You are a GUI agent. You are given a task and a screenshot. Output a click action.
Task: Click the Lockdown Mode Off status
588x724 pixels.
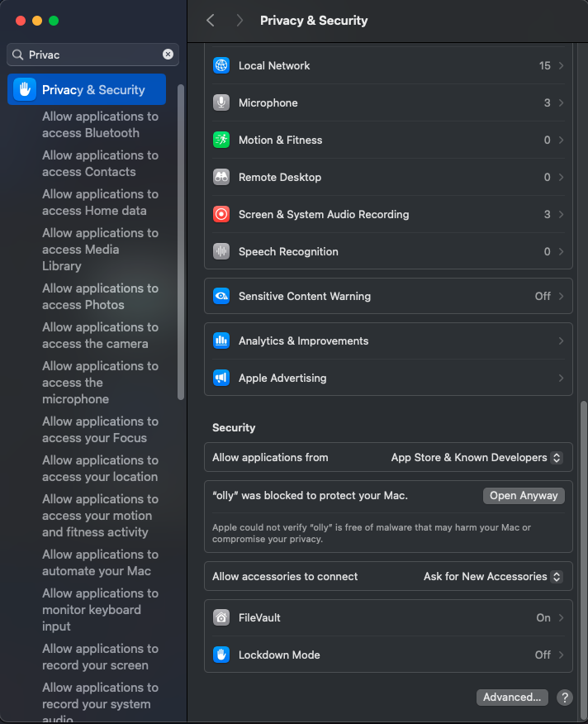543,655
